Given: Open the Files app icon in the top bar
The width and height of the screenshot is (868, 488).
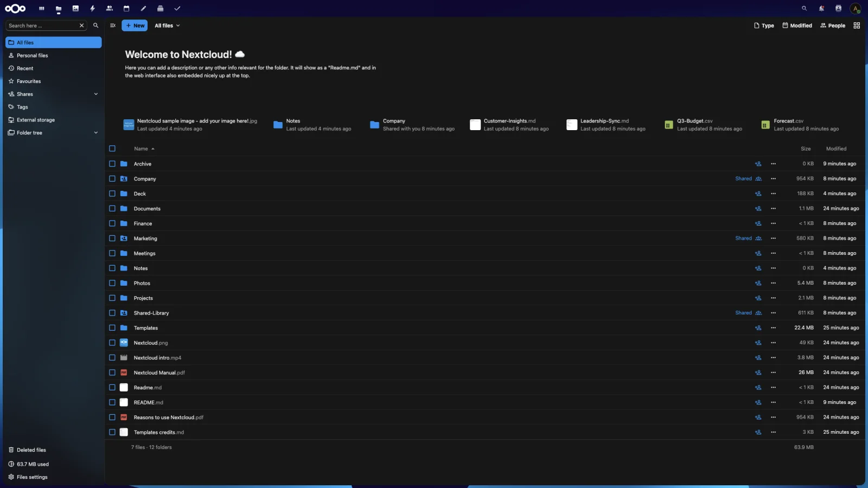Looking at the screenshot, I should [59, 8].
